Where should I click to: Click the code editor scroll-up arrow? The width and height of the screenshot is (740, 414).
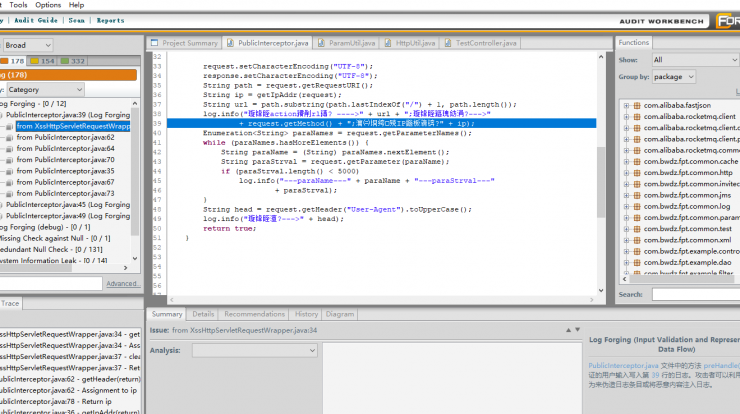click(x=601, y=57)
